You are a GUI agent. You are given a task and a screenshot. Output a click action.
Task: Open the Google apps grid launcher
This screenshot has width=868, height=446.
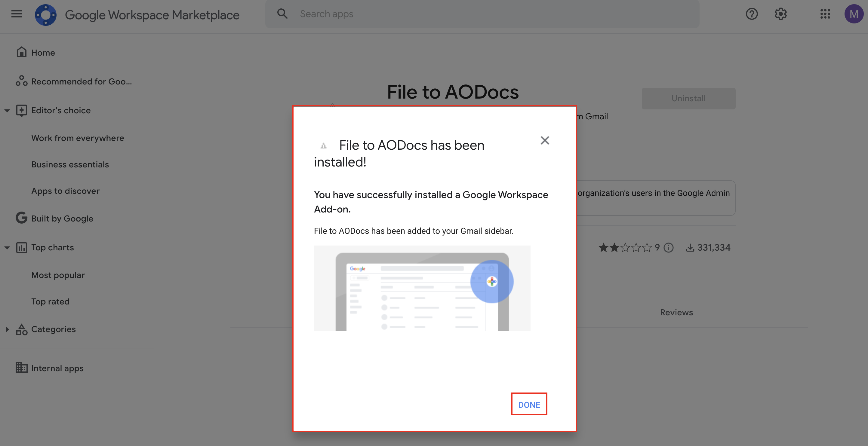point(825,14)
